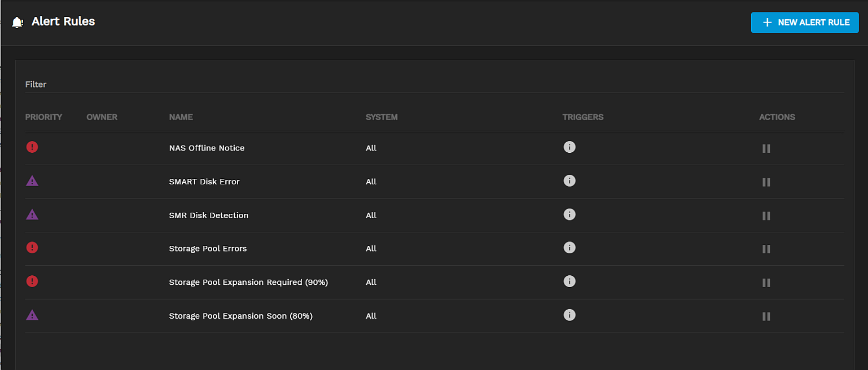Show triggers for Storage Pool Expansion Required

tap(569, 281)
